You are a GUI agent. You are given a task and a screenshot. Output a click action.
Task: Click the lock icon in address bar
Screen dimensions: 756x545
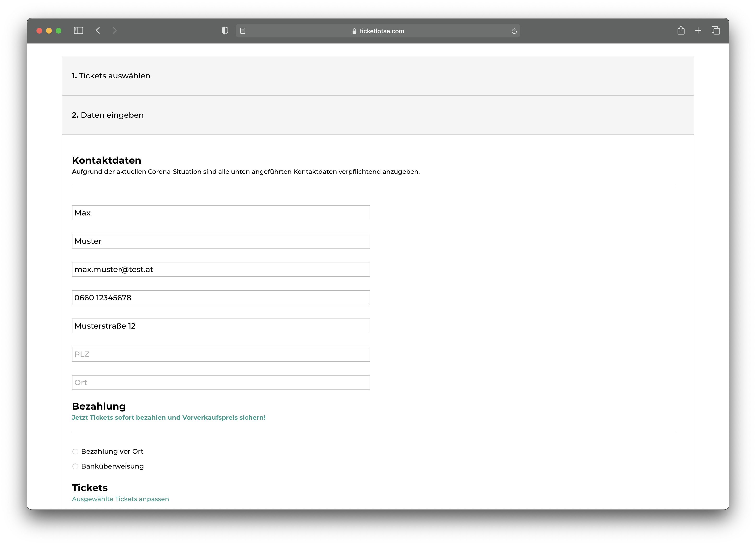click(354, 31)
